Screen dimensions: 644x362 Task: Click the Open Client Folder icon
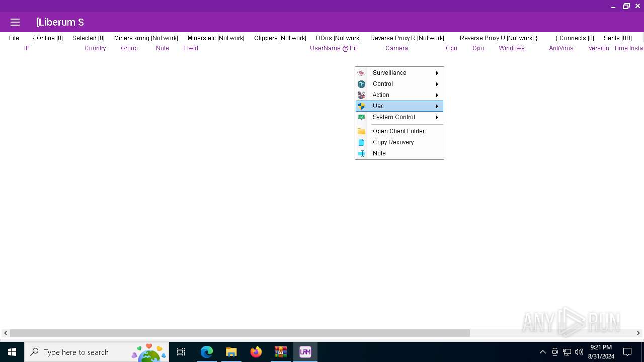point(361,131)
